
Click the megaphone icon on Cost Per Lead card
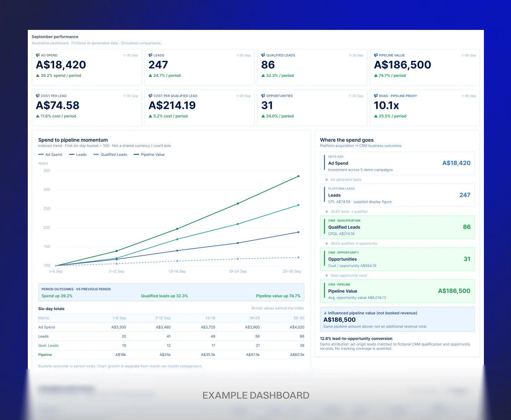point(38,96)
